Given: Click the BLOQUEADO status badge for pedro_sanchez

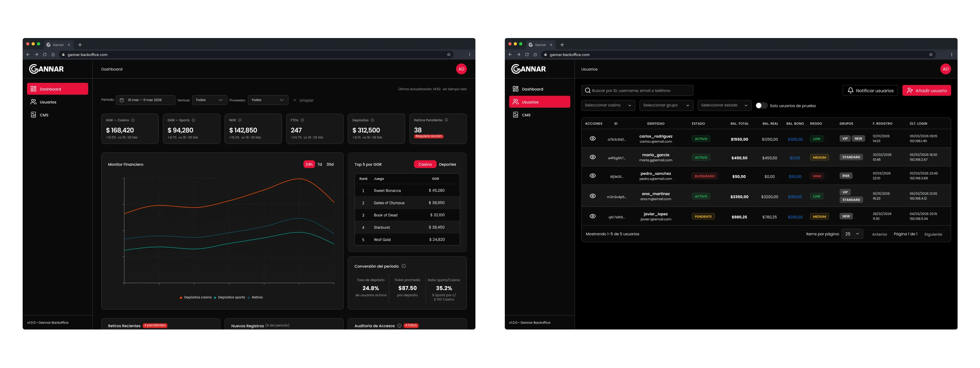Looking at the screenshot, I should point(705,176).
